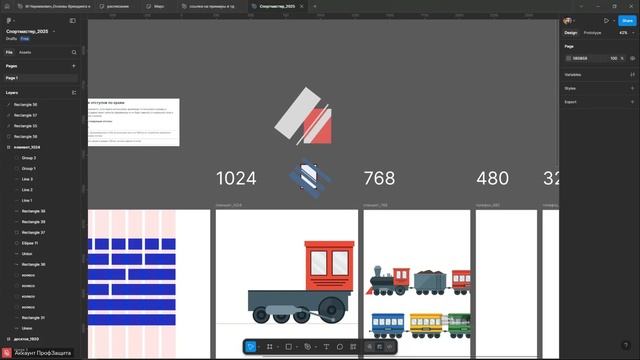Click the 768 text on canvas
This screenshot has width=640, height=360.
[x=379, y=178]
